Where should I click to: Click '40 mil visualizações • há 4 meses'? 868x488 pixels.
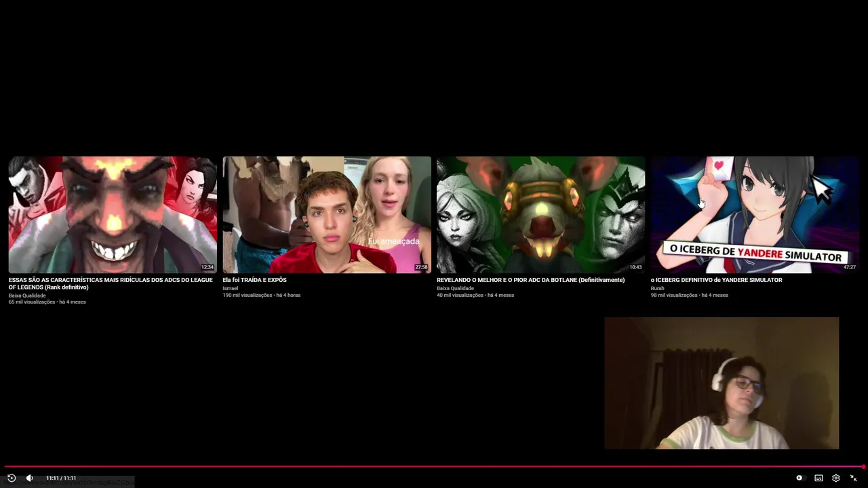475,295
